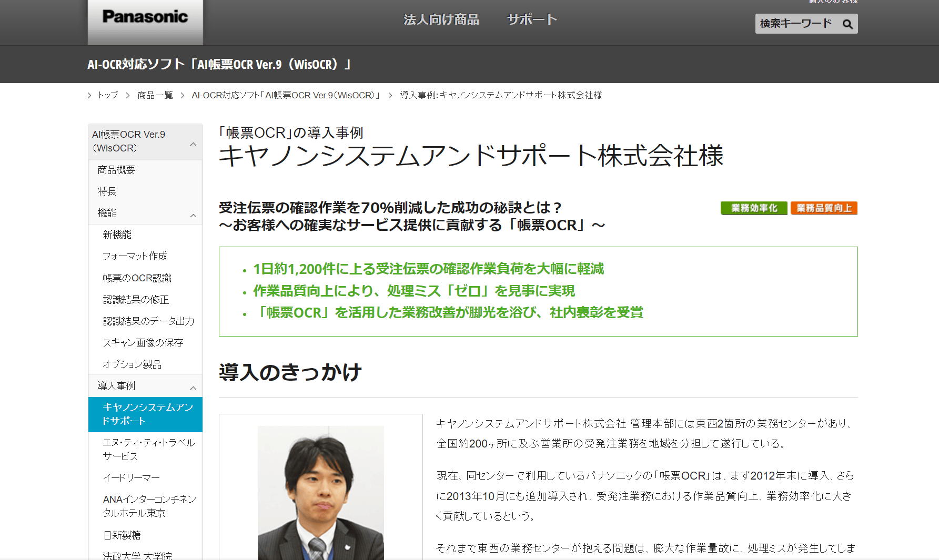Select 新機能 in the sidebar
The image size is (939, 560).
[117, 235]
